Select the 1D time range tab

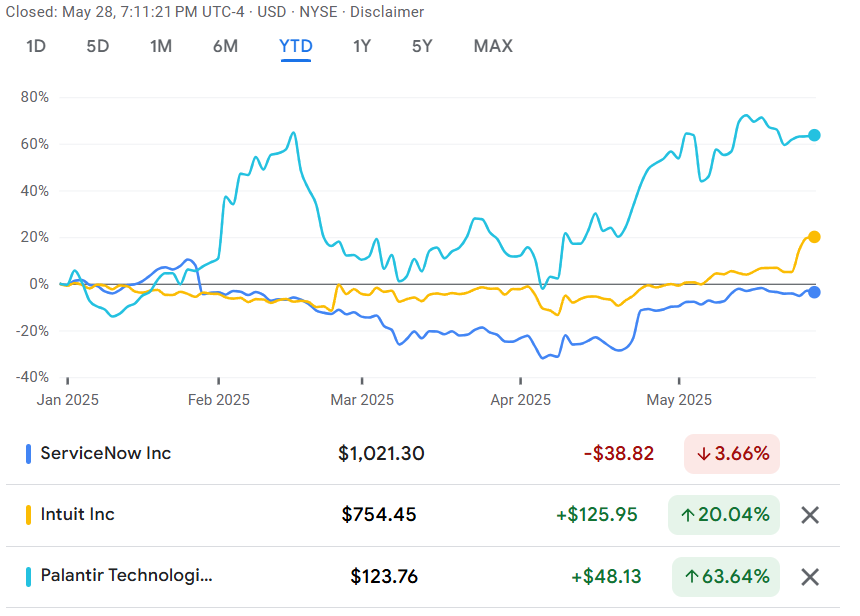pos(36,46)
